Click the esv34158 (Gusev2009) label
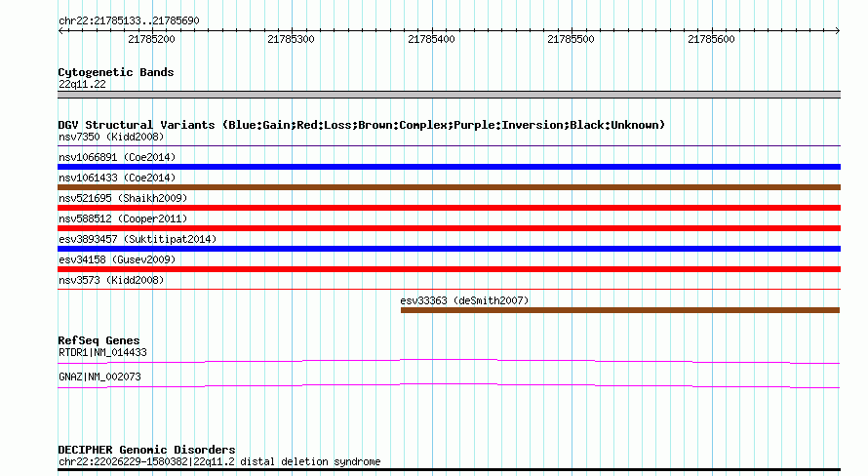Screen dimensions: 868x476 117,259
